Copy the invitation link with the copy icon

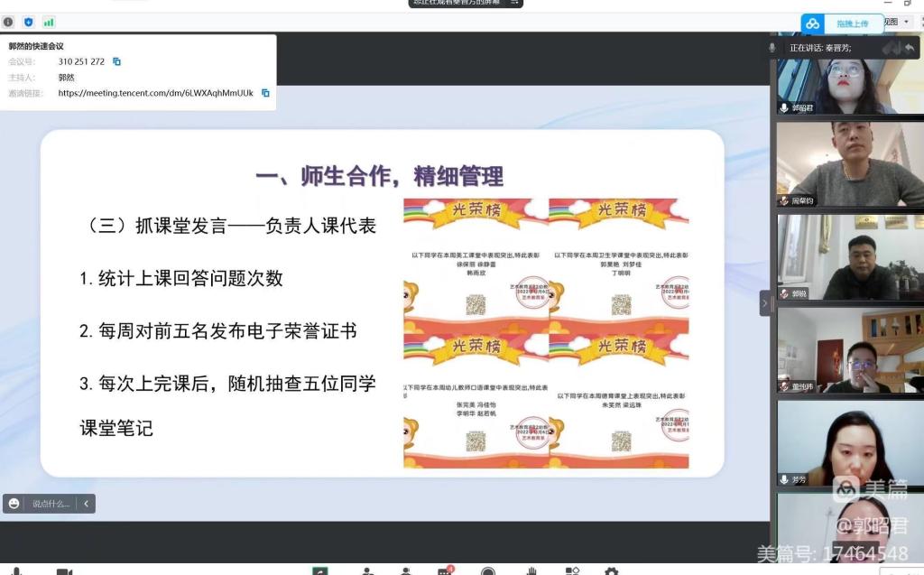[265, 93]
